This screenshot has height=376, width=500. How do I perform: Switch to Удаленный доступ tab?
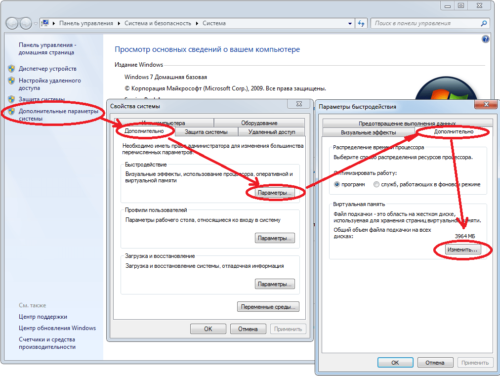[x=272, y=132]
